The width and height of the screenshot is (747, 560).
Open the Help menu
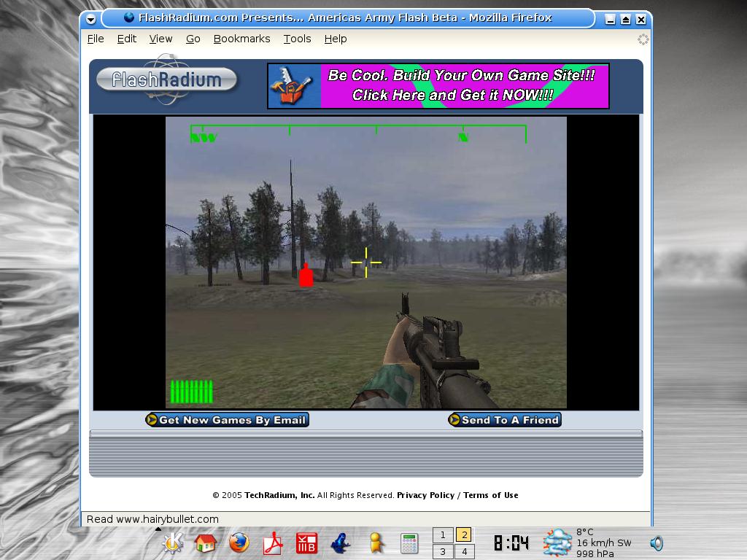[x=336, y=39]
